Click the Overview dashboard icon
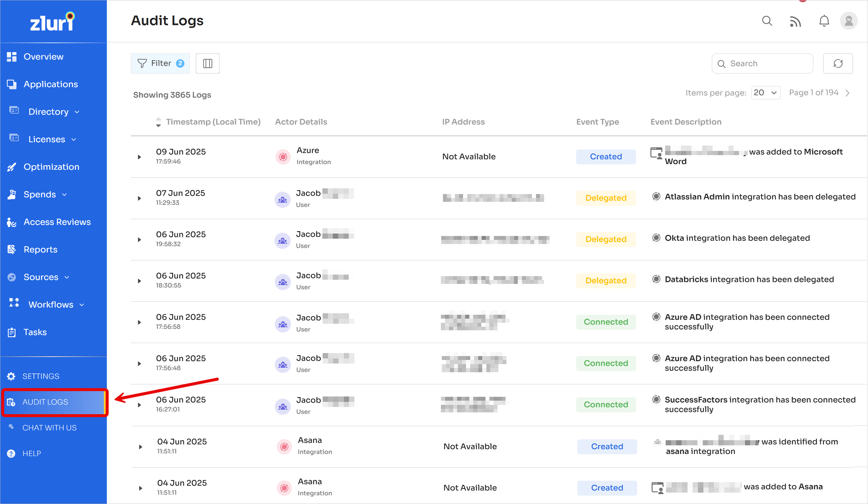 pyautogui.click(x=12, y=57)
